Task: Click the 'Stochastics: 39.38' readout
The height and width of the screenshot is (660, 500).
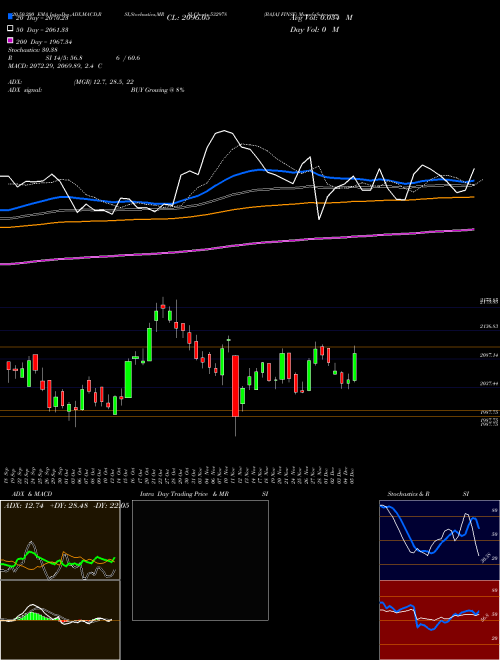Action: pos(33,50)
